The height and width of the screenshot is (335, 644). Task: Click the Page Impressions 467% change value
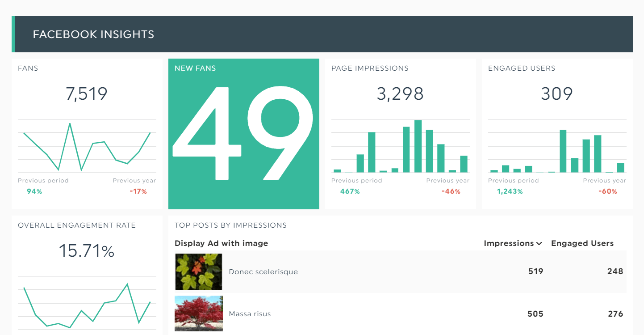click(x=350, y=191)
